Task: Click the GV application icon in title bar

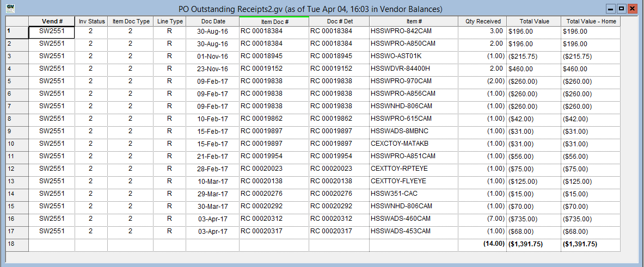Action: point(10,9)
